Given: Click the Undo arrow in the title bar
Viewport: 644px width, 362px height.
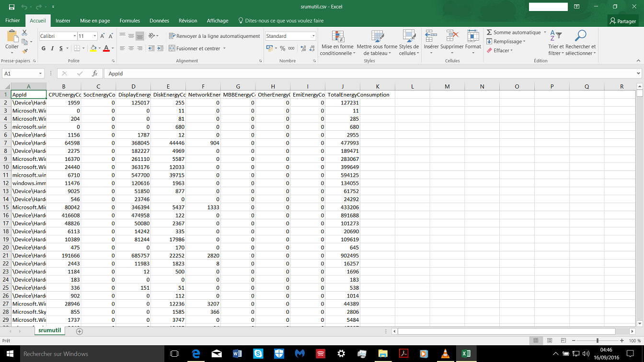Looking at the screenshot, I should pyautogui.click(x=23, y=7).
